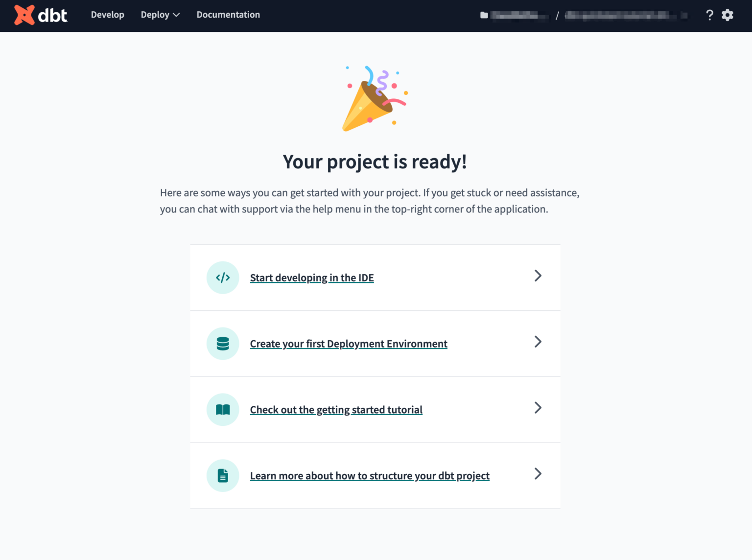752x560 pixels.
Task: Click the open book tutorial icon
Action: [x=223, y=409]
